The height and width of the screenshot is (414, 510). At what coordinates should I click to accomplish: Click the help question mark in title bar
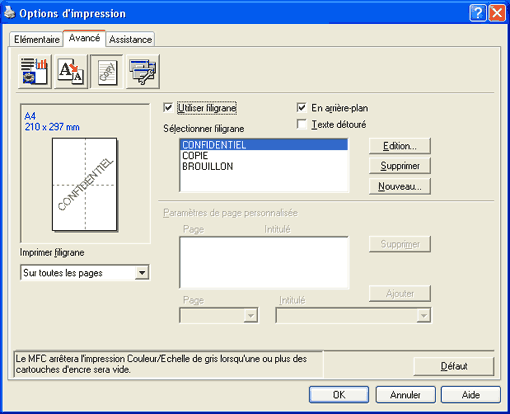[x=478, y=13]
